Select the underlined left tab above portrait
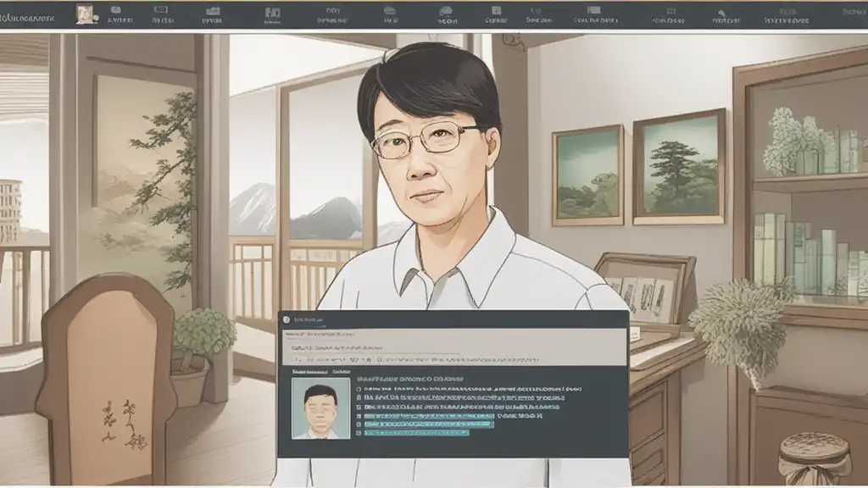Viewport: 868px width, 488px height. 309,372
